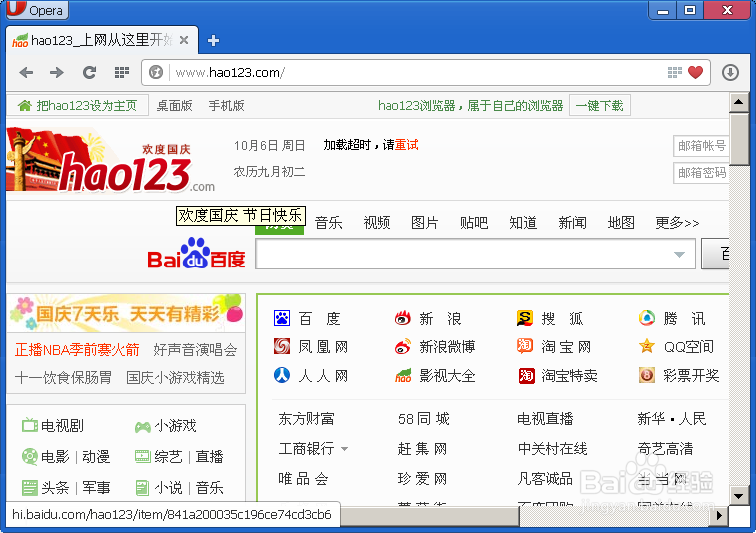Select the 贴吧 search tab
Screen dimensions: 756x533
click(x=474, y=223)
